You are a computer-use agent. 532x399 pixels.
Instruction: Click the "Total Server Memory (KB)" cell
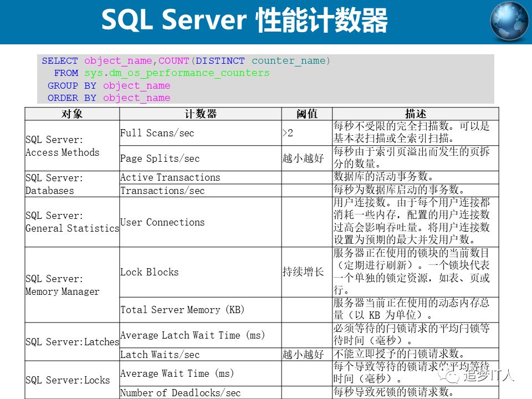click(x=201, y=310)
